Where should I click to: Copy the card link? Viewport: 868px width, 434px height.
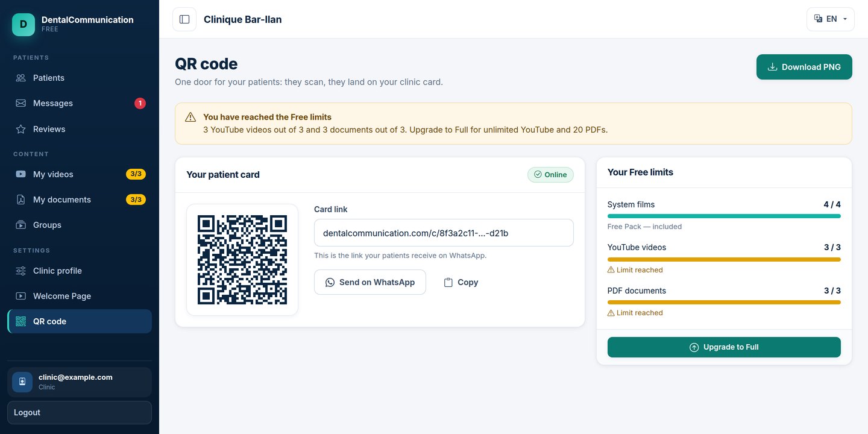tap(461, 282)
